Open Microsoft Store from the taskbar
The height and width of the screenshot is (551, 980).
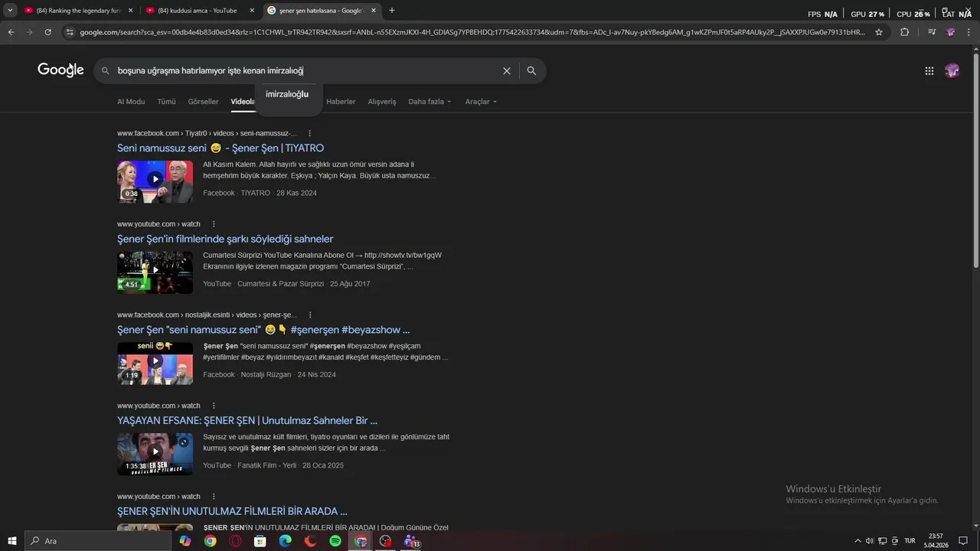(260, 541)
